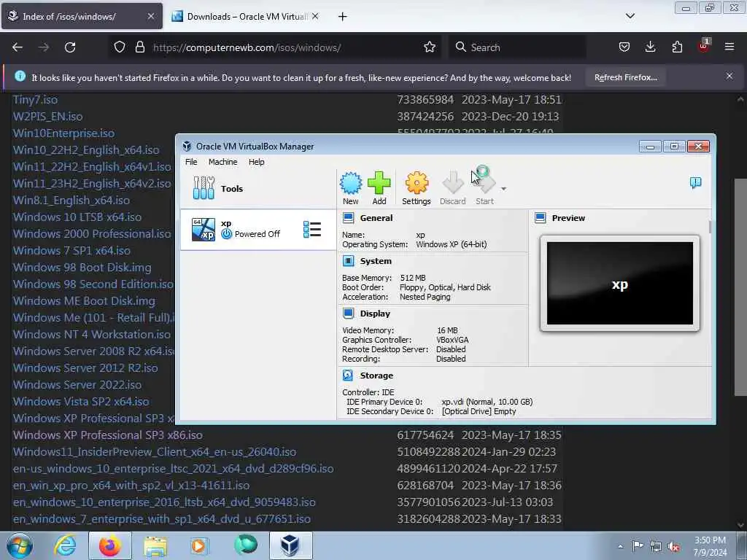Viewport: 747px width, 560px height.
Task: Click the Storage section icon
Action: point(348,376)
